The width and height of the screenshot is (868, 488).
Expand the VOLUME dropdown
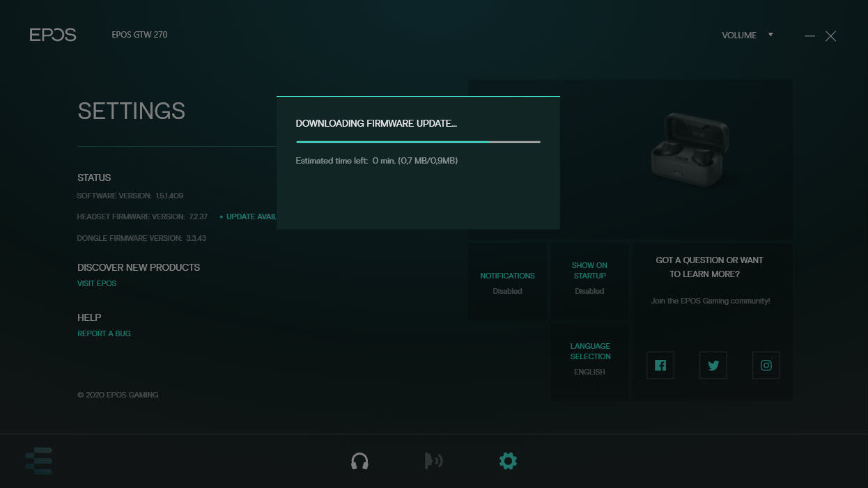pyautogui.click(x=748, y=35)
